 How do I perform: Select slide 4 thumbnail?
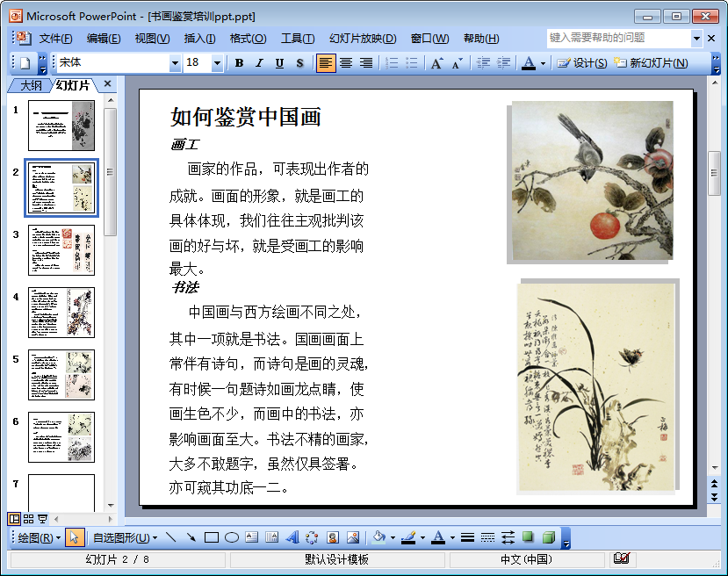61,313
